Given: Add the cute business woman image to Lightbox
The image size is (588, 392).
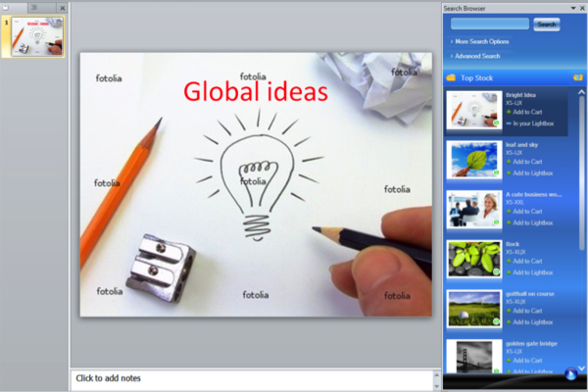Looking at the screenshot, I should click(x=532, y=222).
